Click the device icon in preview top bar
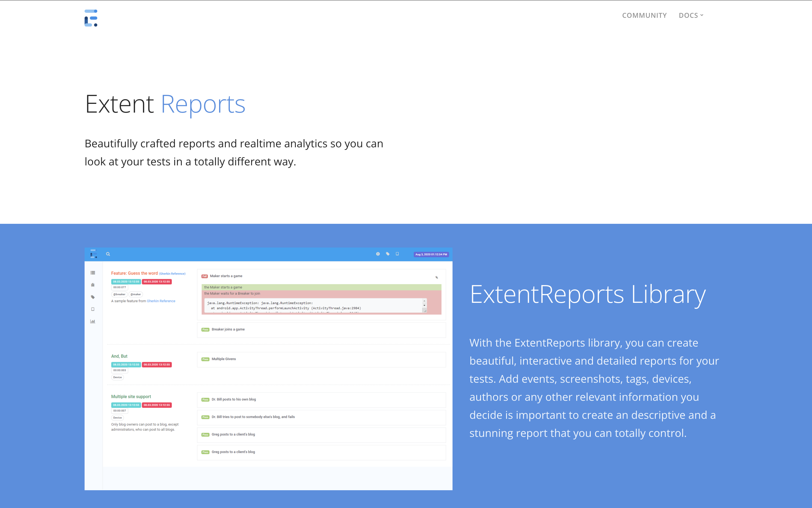Viewport: 812px width, 508px height. (397, 254)
